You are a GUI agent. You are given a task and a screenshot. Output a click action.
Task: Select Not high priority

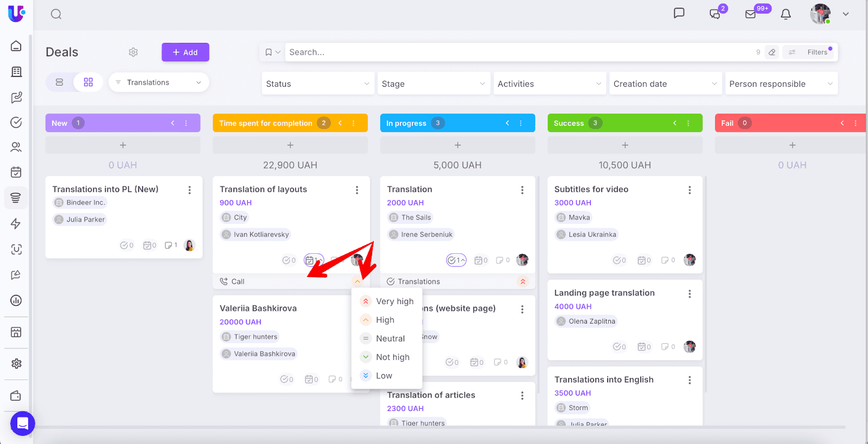[387, 357]
